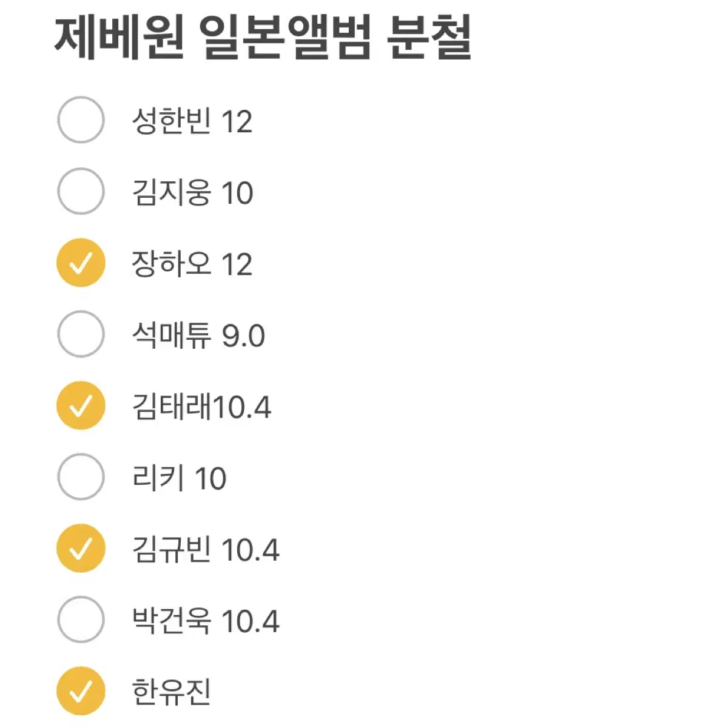This screenshot has height=728, width=728.
Task: Check the empty circle for 석매튜 9.0
Action: [81, 334]
